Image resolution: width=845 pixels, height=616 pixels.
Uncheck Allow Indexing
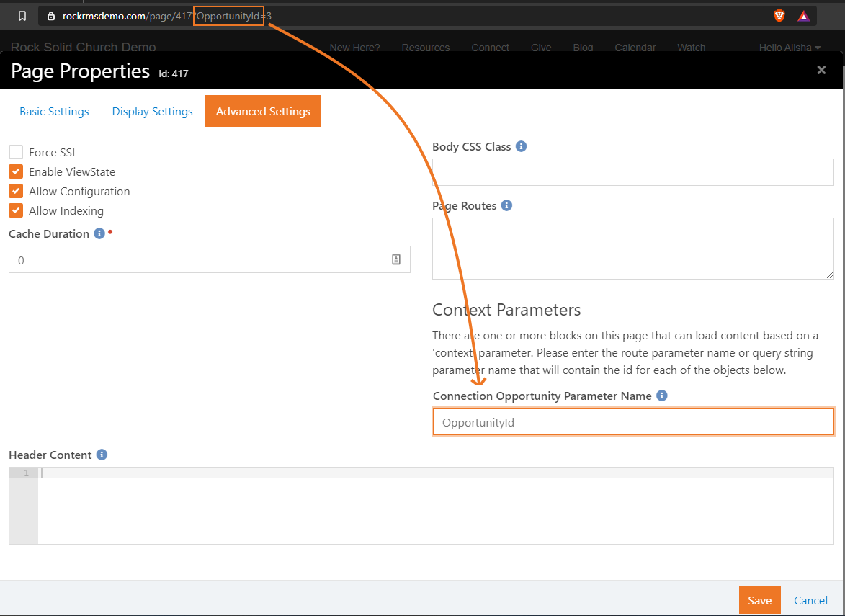coord(16,210)
